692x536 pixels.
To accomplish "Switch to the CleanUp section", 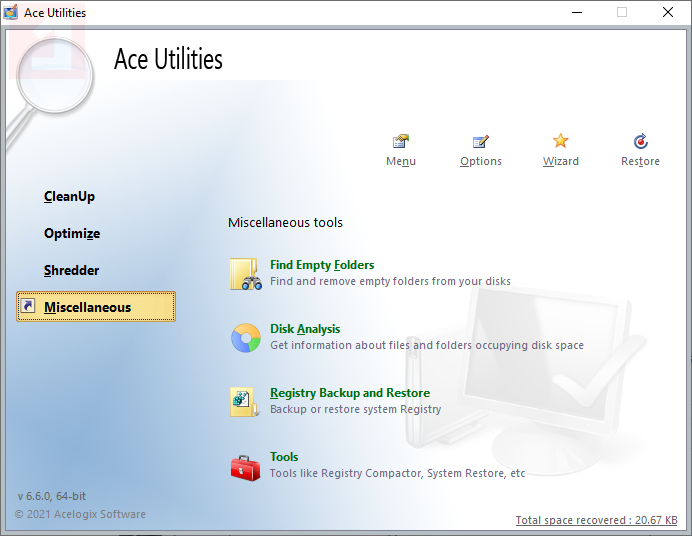I will coord(69,196).
